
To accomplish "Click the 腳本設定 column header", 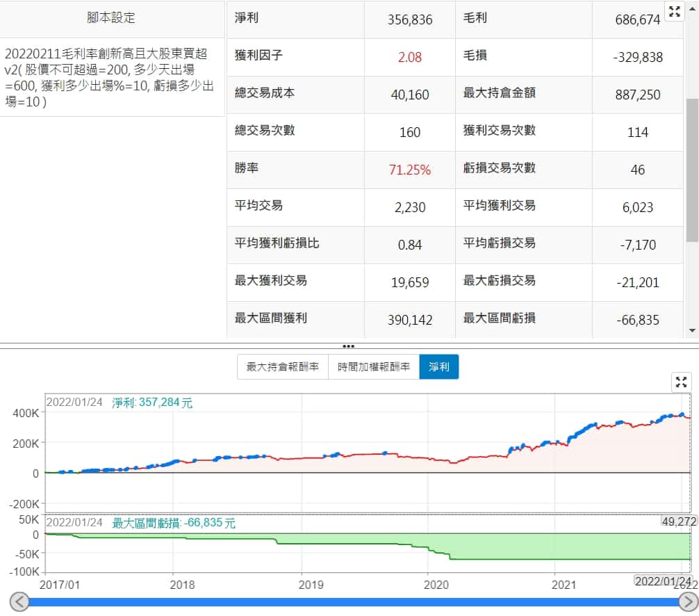I will click(111, 18).
